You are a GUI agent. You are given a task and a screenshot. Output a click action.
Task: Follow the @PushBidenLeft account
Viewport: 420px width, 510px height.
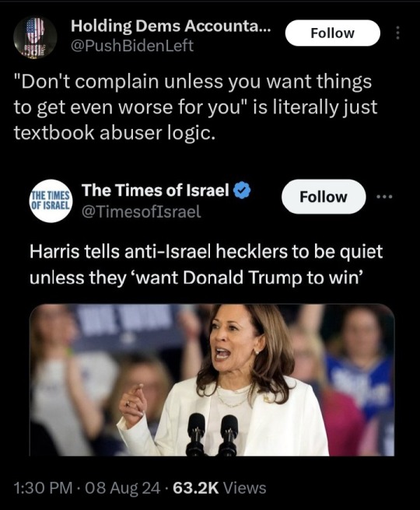point(332,33)
